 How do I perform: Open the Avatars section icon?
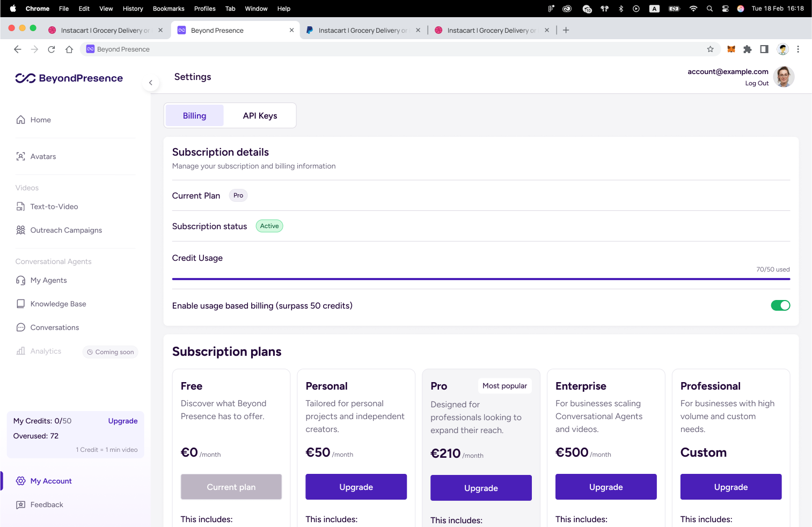(20, 157)
